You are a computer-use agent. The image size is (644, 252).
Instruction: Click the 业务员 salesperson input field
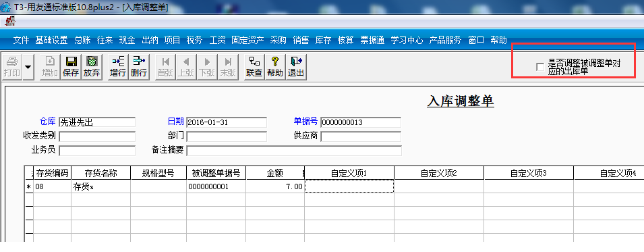[97, 151]
